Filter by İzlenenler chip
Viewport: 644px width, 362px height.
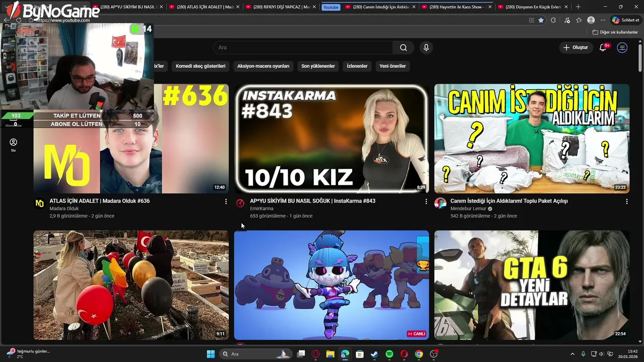[x=357, y=66]
